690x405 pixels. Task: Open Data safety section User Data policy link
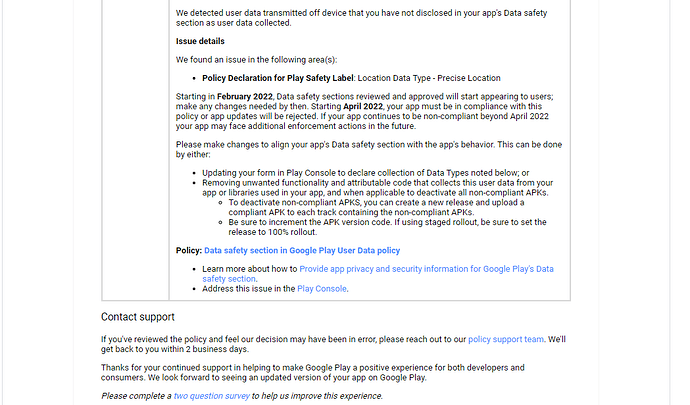coord(302,250)
